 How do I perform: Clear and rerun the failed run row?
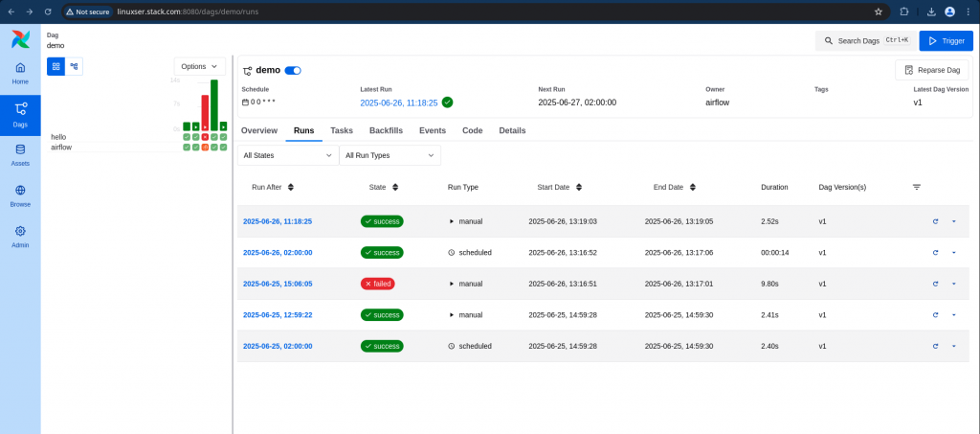(935, 284)
